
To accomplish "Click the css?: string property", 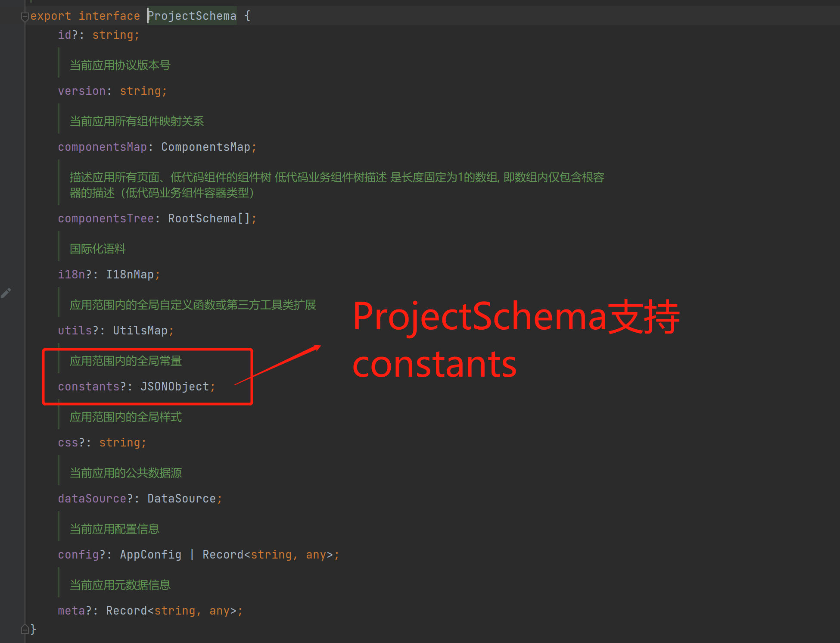I will point(102,442).
